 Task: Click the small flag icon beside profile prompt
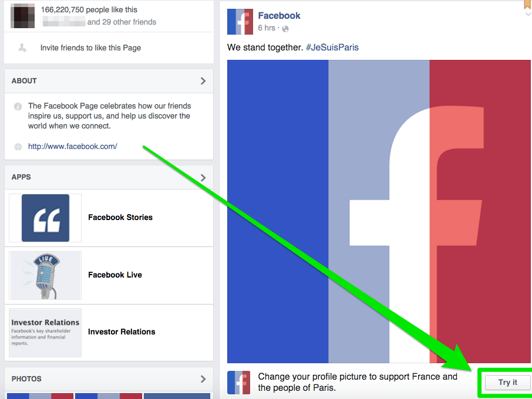(238, 383)
